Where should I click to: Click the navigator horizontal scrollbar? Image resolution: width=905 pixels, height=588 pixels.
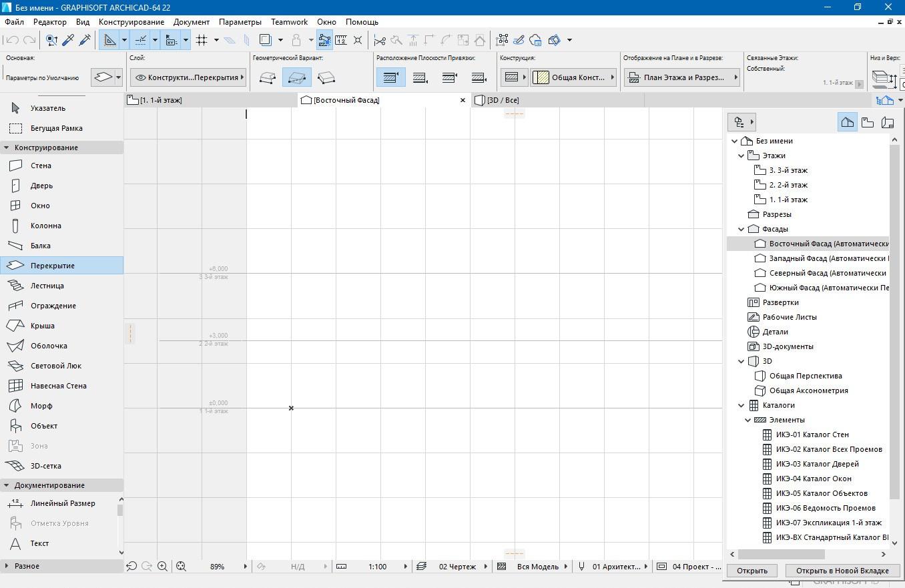click(x=781, y=554)
